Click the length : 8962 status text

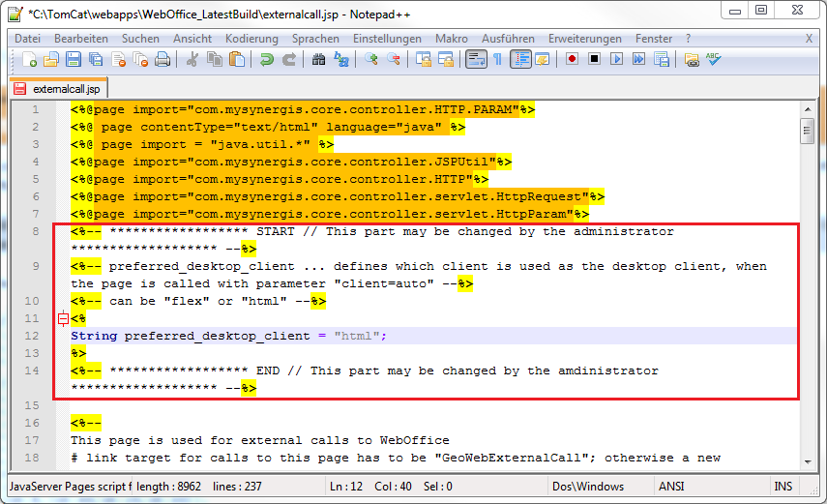[x=168, y=486]
